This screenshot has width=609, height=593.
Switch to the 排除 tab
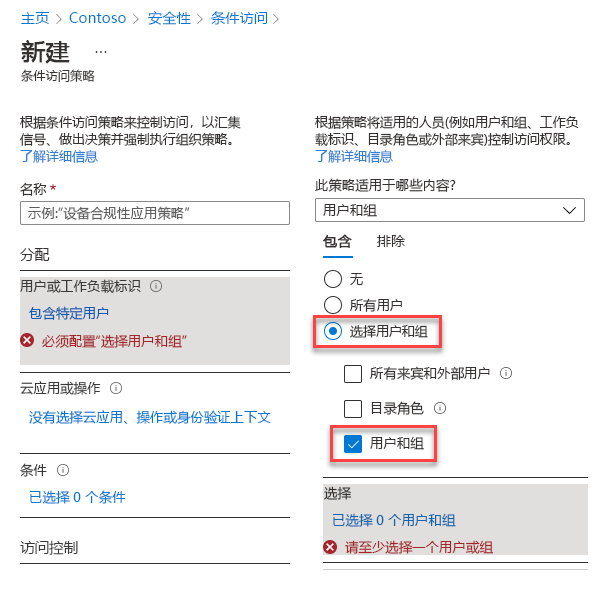(x=391, y=241)
